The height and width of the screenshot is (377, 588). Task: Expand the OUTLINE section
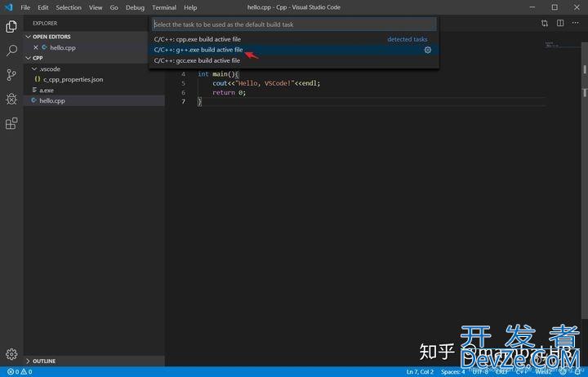28,361
